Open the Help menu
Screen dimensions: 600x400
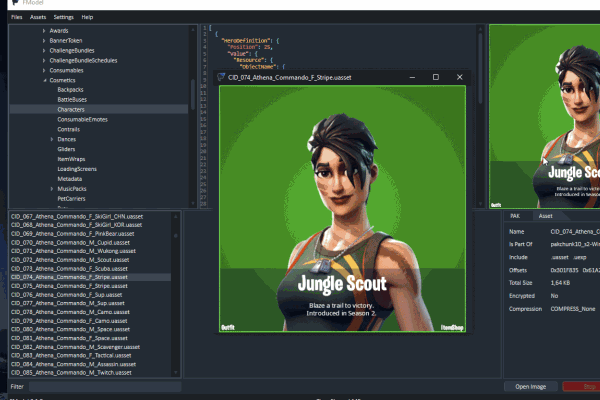(x=87, y=17)
